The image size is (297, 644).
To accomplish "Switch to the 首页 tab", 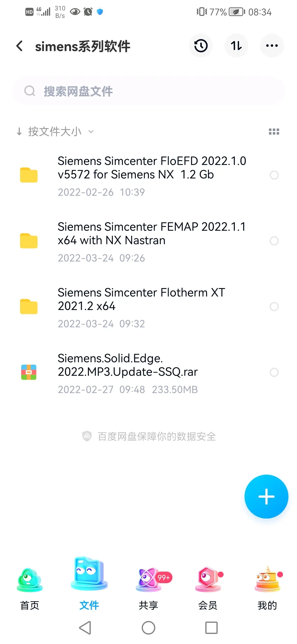I will point(30,588).
